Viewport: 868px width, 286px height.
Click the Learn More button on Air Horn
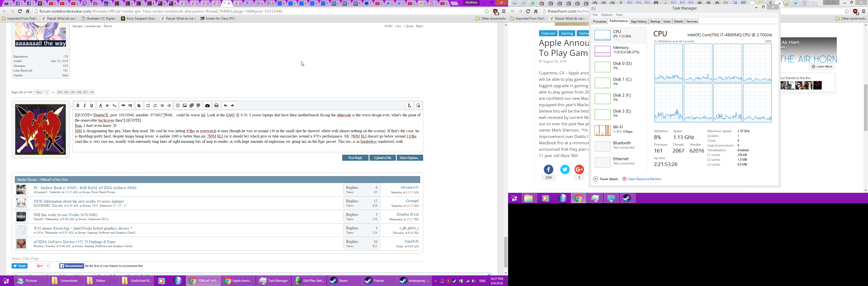click(x=822, y=66)
